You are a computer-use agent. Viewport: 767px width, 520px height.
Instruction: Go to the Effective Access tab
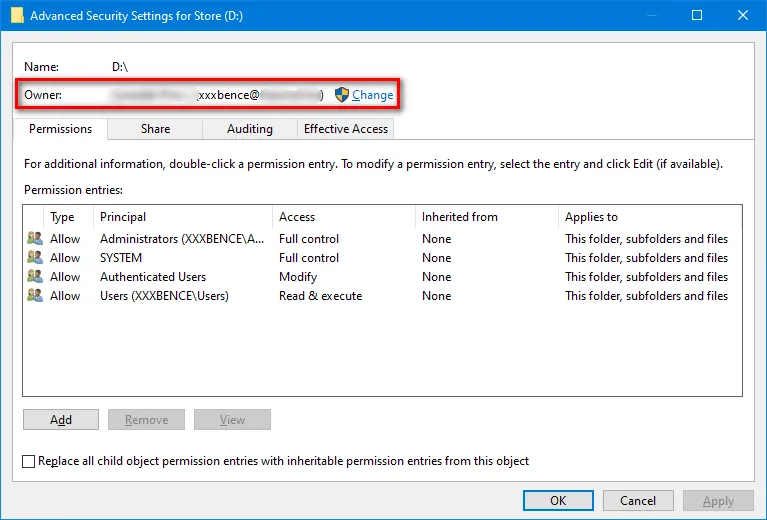pos(346,129)
